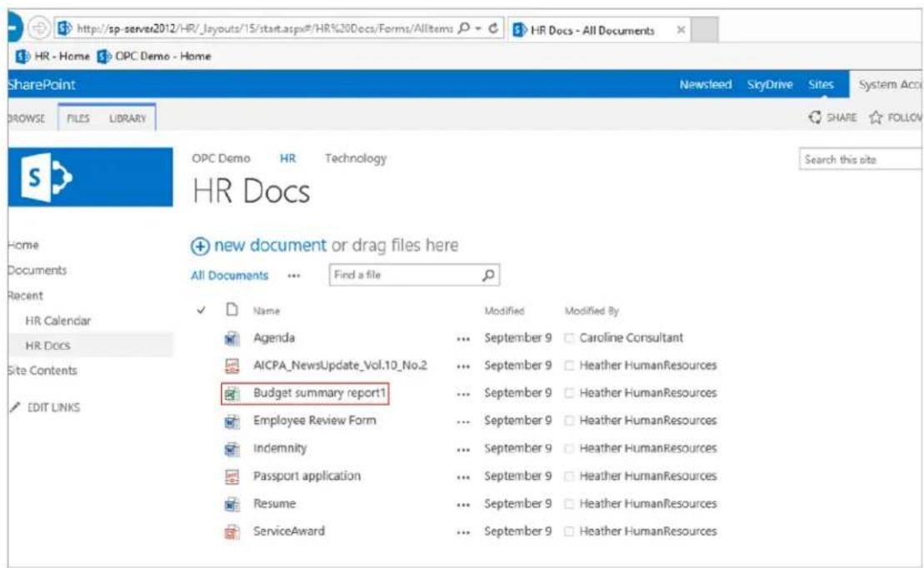
Task: Close the HR Docs browser tab
Action: point(681,29)
